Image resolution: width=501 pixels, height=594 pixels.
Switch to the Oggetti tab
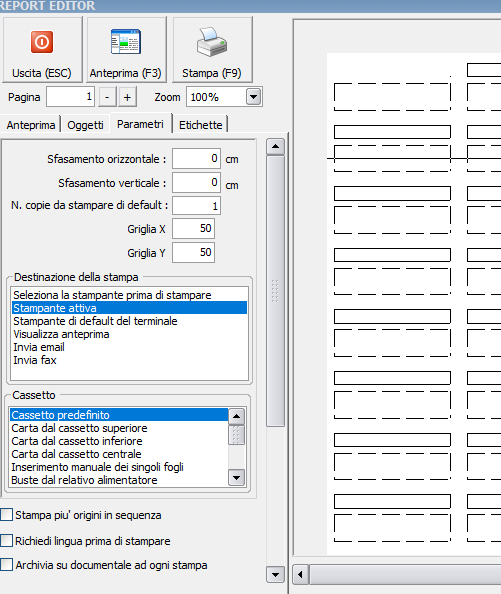click(x=85, y=125)
